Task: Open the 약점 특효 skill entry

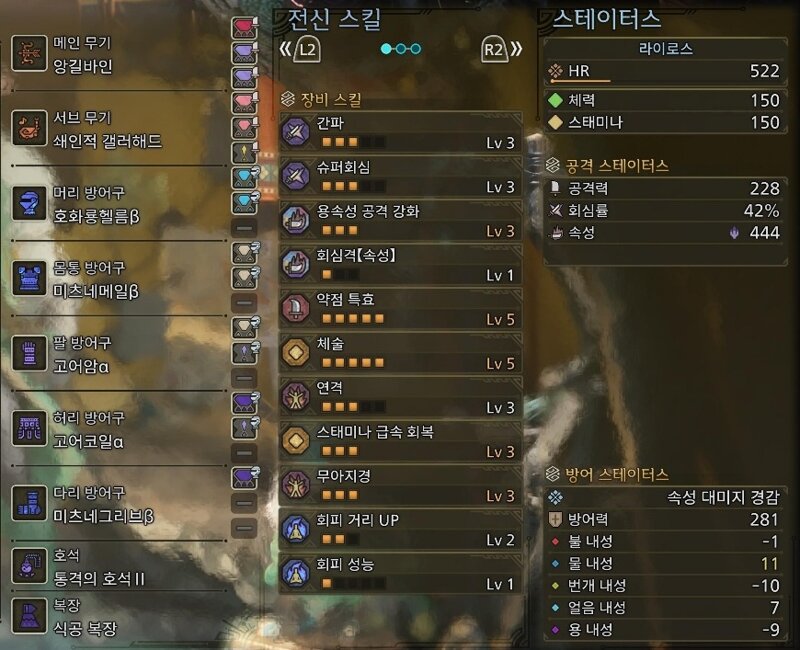Action: pos(401,309)
